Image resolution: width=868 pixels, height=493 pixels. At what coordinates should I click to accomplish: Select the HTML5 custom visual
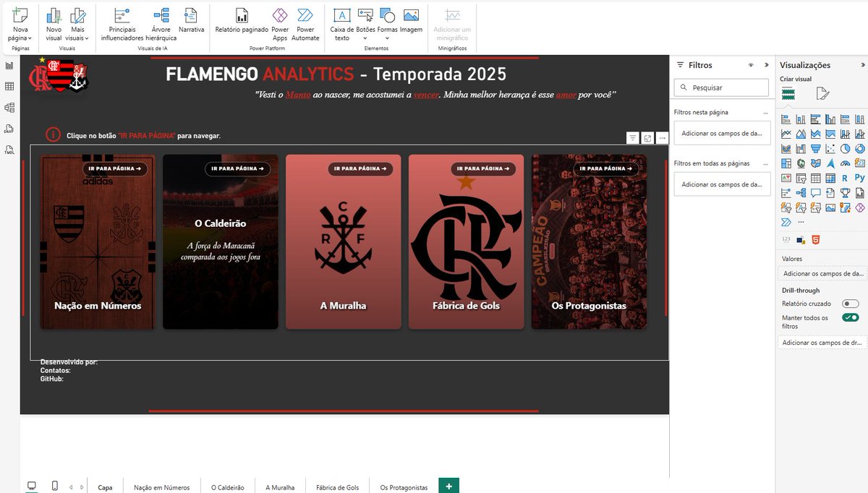(815, 239)
